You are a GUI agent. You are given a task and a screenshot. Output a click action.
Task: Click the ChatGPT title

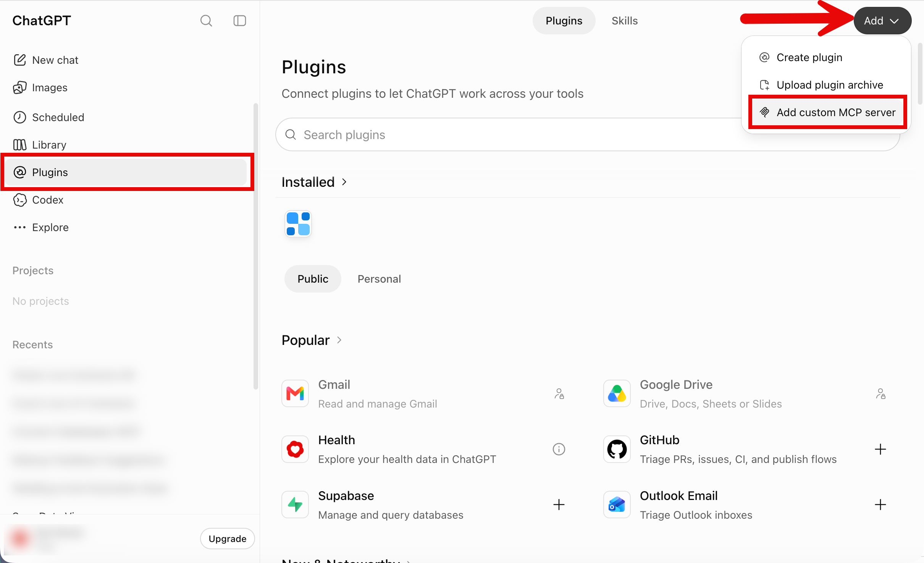click(x=42, y=21)
